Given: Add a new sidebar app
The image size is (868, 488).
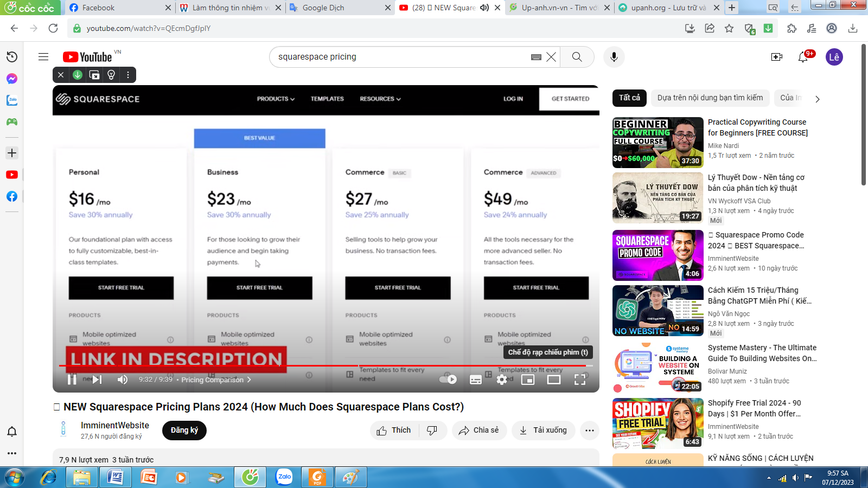Looking at the screenshot, I should coord(12,153).
